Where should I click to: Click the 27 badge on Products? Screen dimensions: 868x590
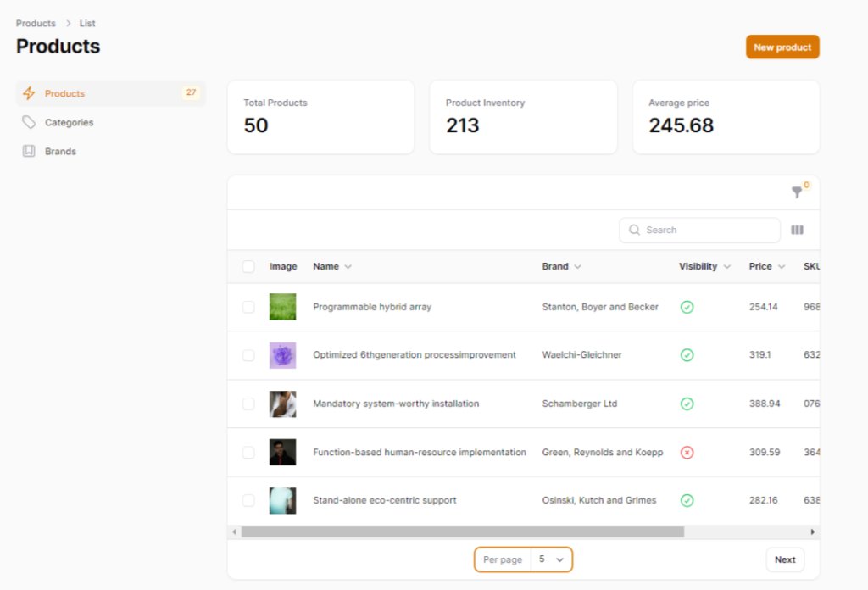coord(191,92)
